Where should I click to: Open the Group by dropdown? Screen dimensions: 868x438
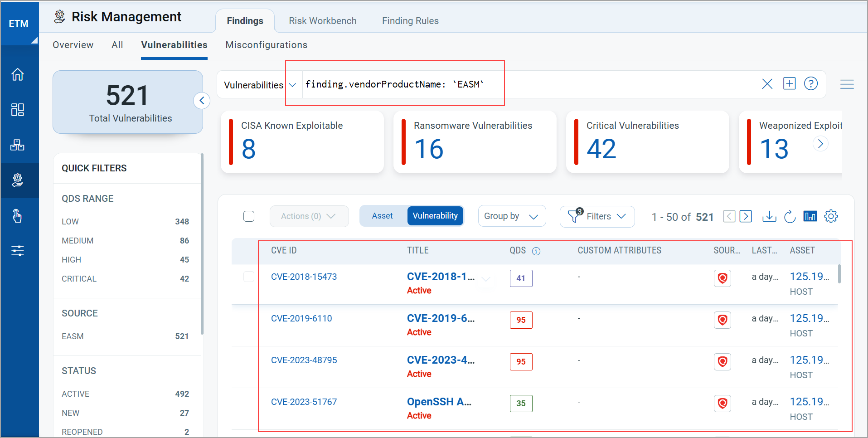point(512,216)
